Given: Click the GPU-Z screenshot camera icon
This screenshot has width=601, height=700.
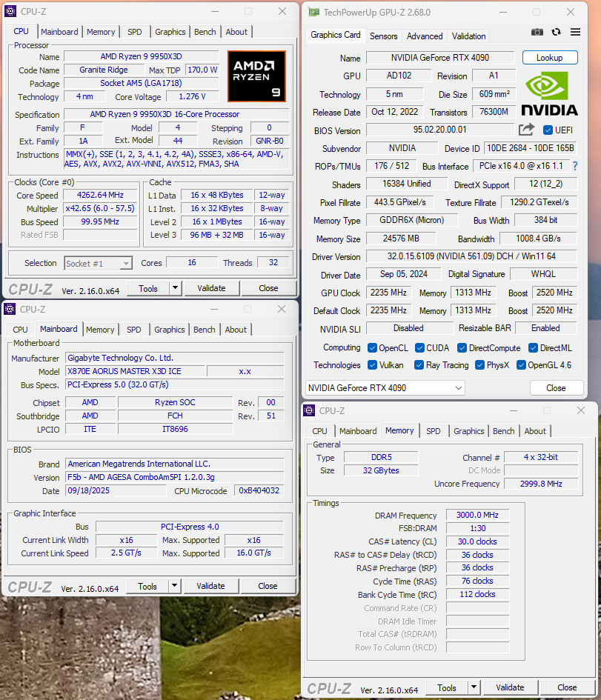Looking at the screenshot, I should [537, 33].
